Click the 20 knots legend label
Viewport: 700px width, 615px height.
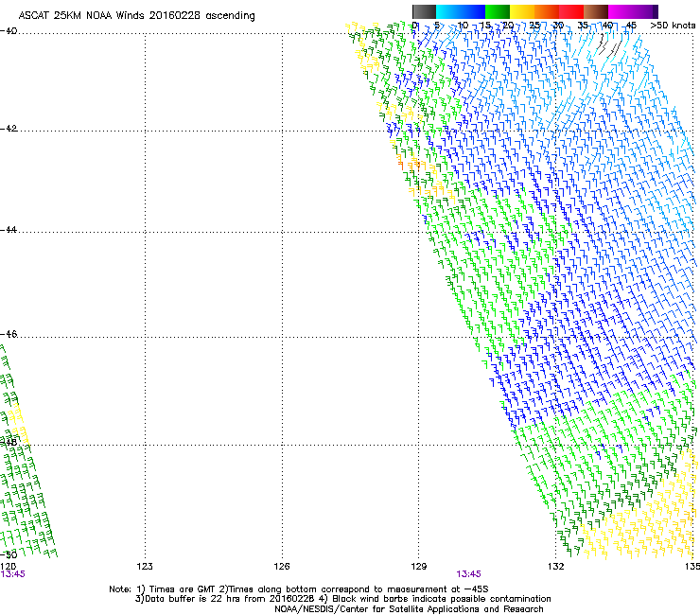point(508,26)
